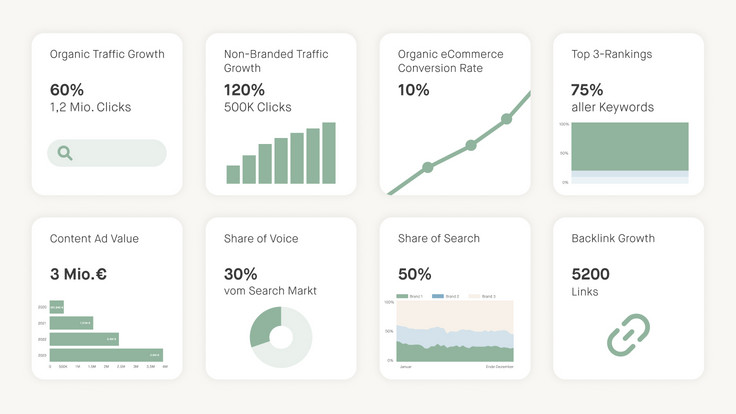The height and width of the screenshot is (414, 736).
Task: Click the middle data point on conversion line
Action: coord(471,145)
